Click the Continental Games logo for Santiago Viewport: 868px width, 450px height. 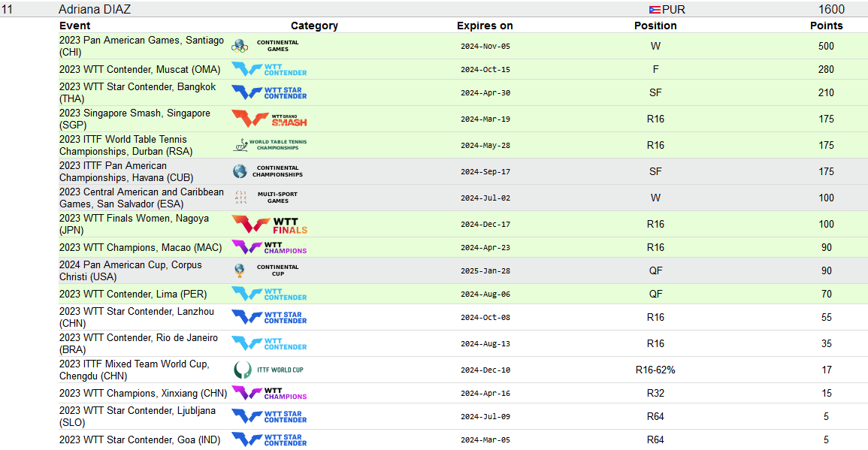click(x=267, y=46)
